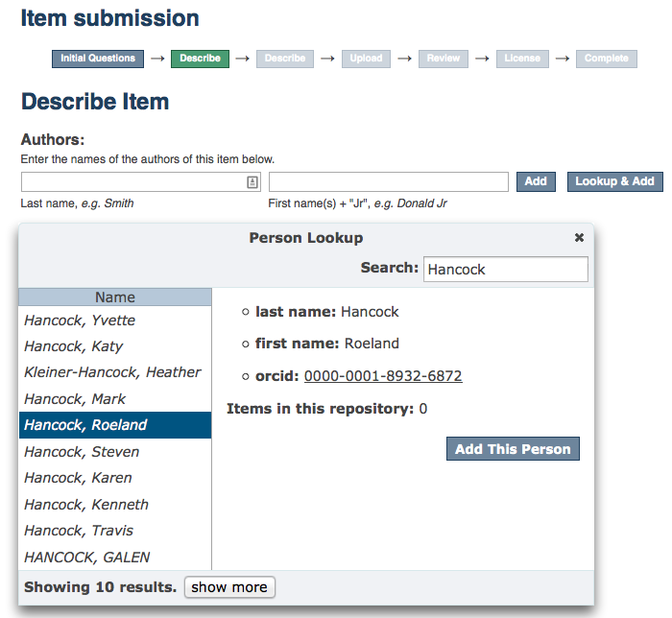The width and height of the screenshot is (672, 618).
Task: Select the active green Describe step
Action: (200, 59)
